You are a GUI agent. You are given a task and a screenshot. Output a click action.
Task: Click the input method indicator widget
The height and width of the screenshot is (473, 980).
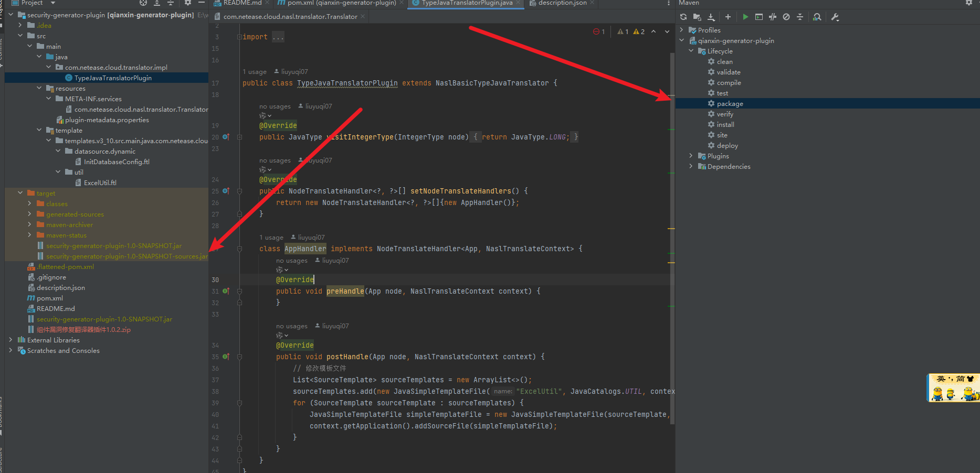pyautogui.click(x=953, y=388)
